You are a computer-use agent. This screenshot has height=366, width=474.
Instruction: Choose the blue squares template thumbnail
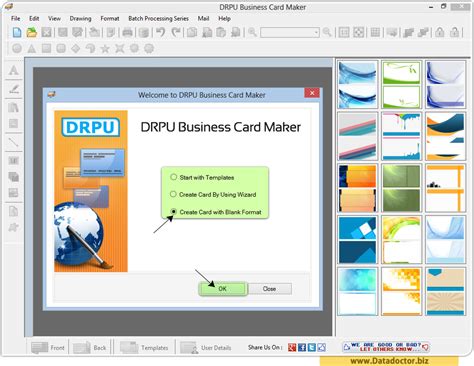click(x=357, y=239)
